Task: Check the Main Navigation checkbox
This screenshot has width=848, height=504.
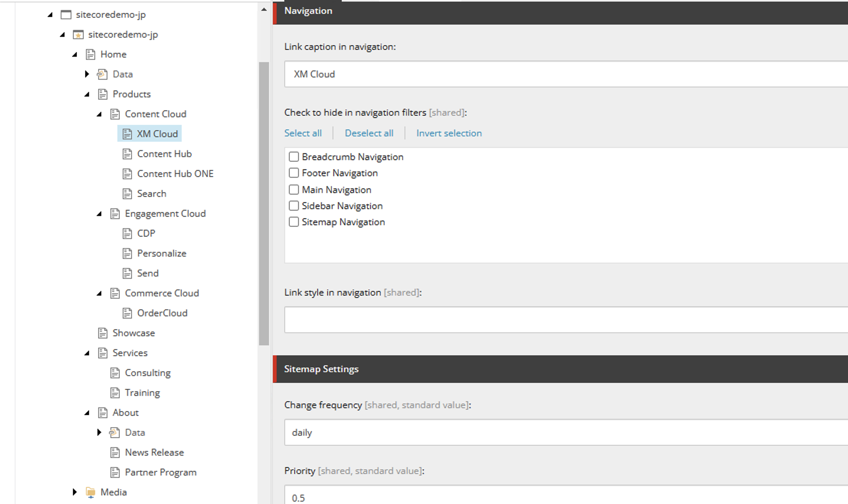Action: coord(294,190)
